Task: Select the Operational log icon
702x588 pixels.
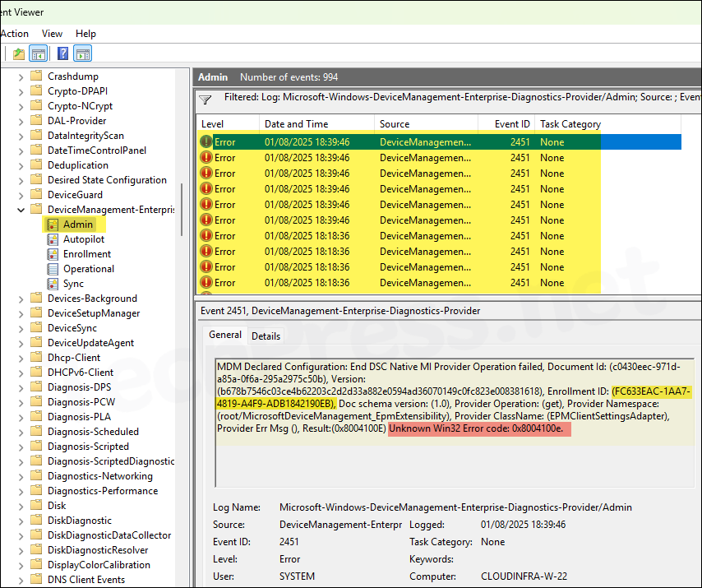Action: 53,269
